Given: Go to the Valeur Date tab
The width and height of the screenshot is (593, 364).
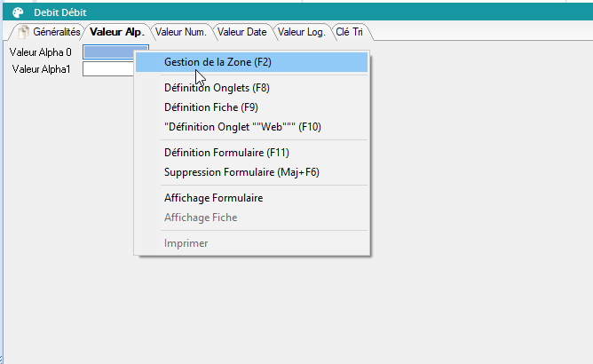Looking at the screenshot, I should (242, 32).
